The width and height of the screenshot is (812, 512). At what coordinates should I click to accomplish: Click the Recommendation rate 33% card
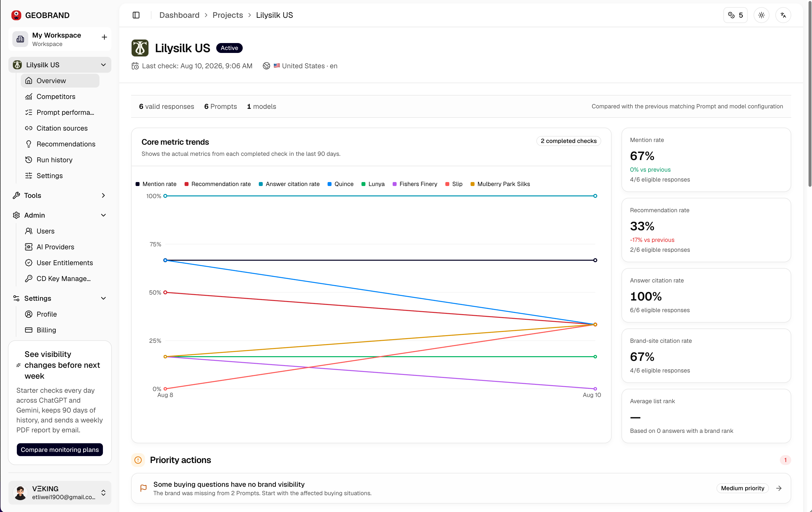coord(706,230)
